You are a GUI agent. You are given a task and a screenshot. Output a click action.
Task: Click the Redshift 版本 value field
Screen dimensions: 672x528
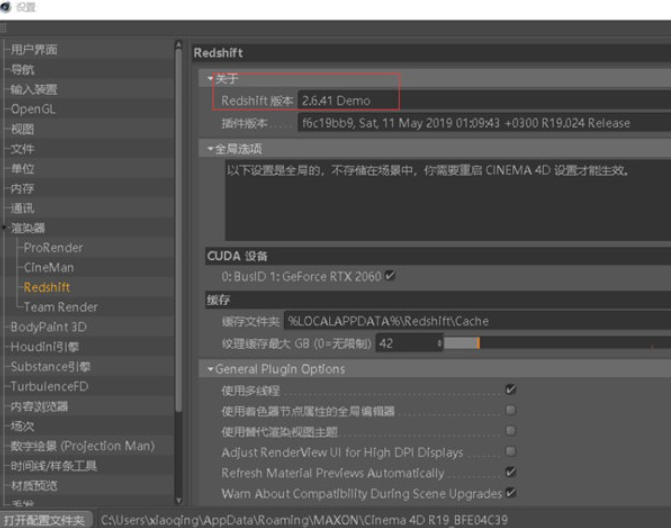[484, 101]
